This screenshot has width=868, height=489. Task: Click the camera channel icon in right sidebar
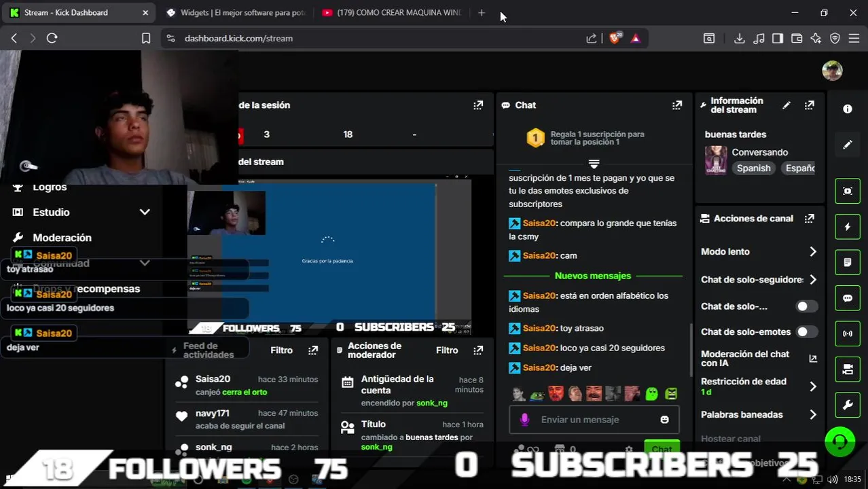pyautogui.click(x=848, y=369)
